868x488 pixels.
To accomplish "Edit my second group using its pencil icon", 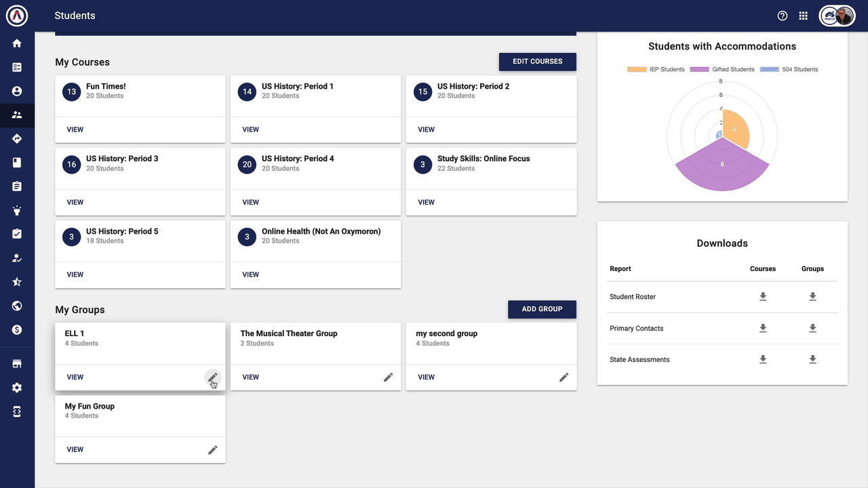I will click(x=564, y=377).
